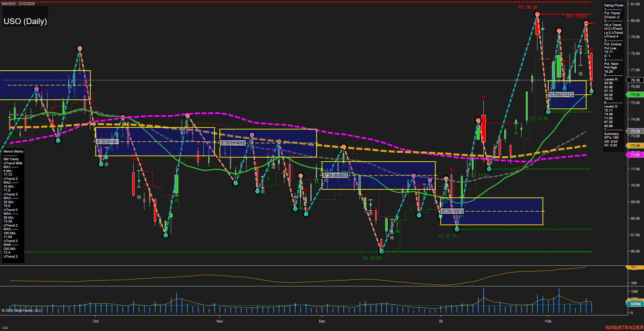This screenshot has width=644, height=331.
Task: Click the magenta 71.85 price axis marker
Action: pos(635,155)
